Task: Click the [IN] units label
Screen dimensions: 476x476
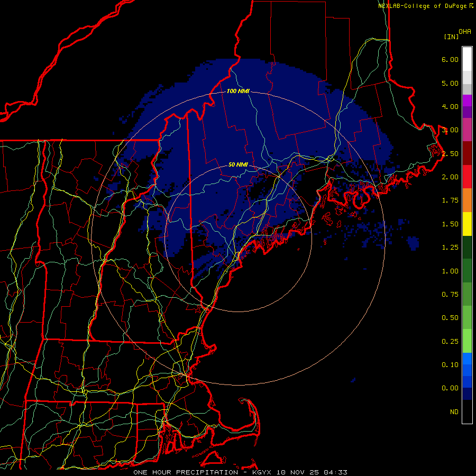Action: pos(451,36)
